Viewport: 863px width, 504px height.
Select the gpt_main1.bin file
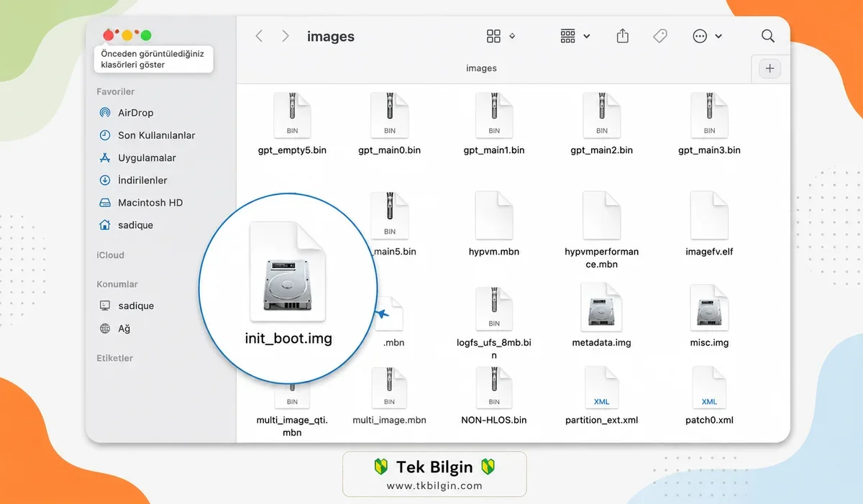(494, 124)
